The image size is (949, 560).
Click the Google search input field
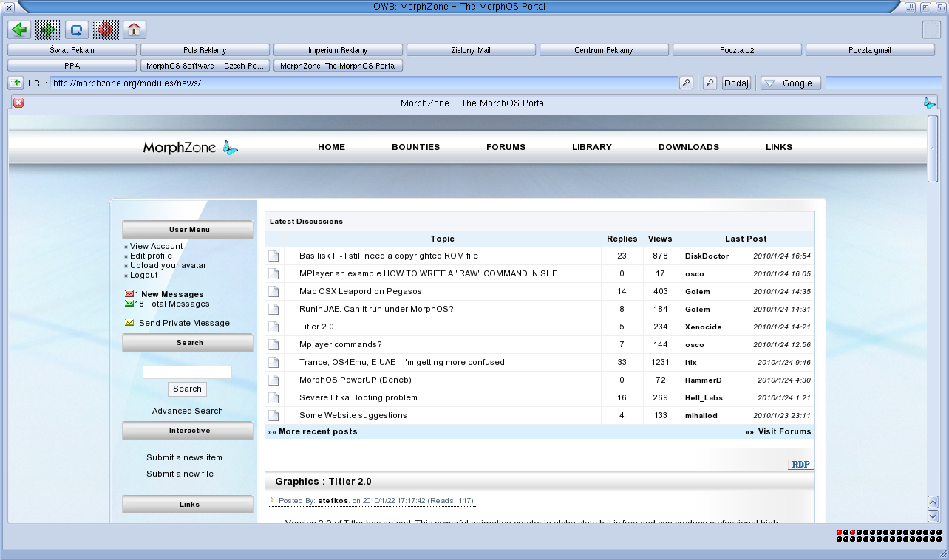pyautogui.click(x=884, y=83)
